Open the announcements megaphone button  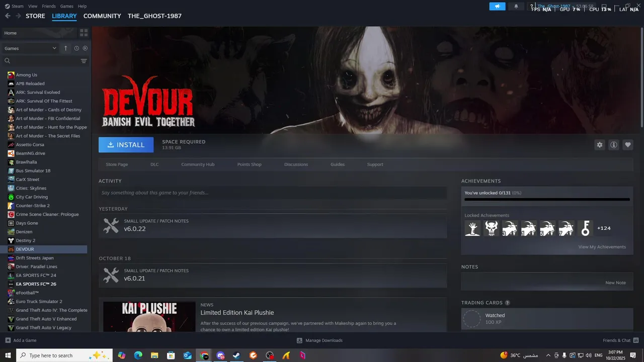coord(497,7)
